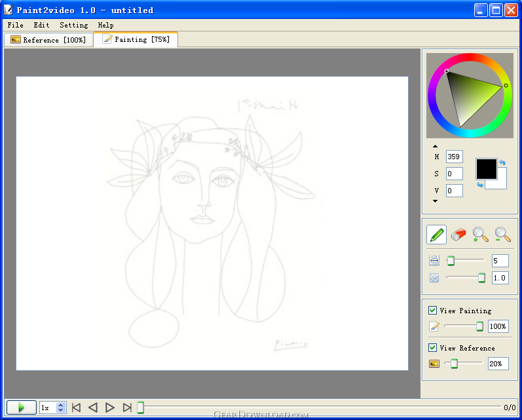Viewport: 522px width, 420px height.
Task: Select the eraser tool
Action: (x=458, y=235)
